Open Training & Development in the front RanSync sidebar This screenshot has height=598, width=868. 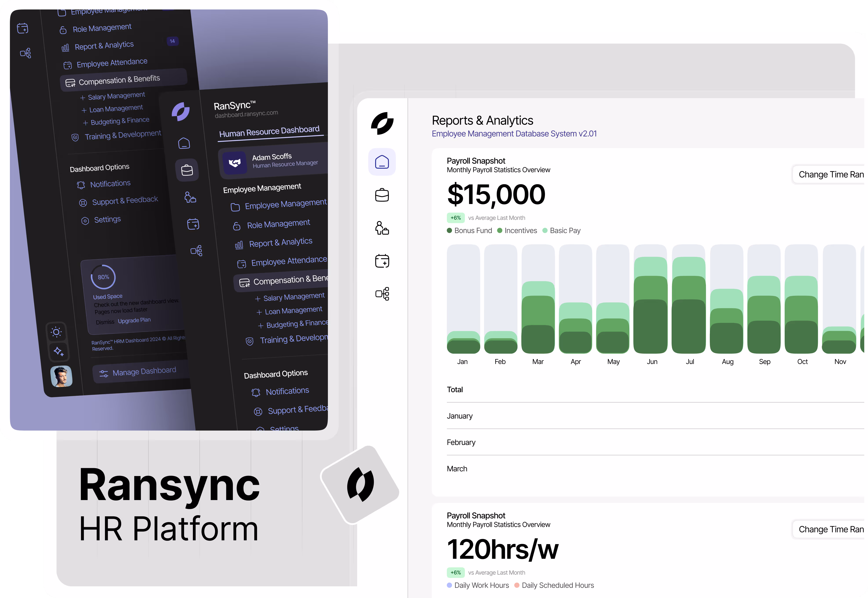[x=286, y=339]
